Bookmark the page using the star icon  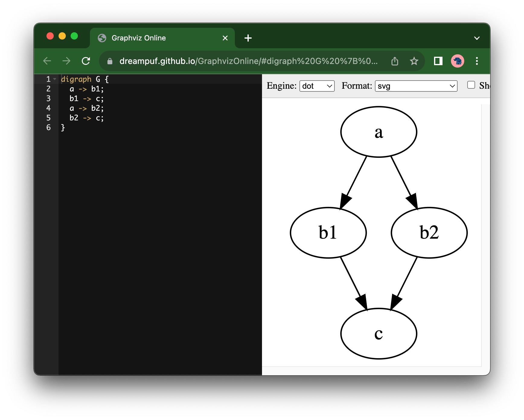pos(414,61)
